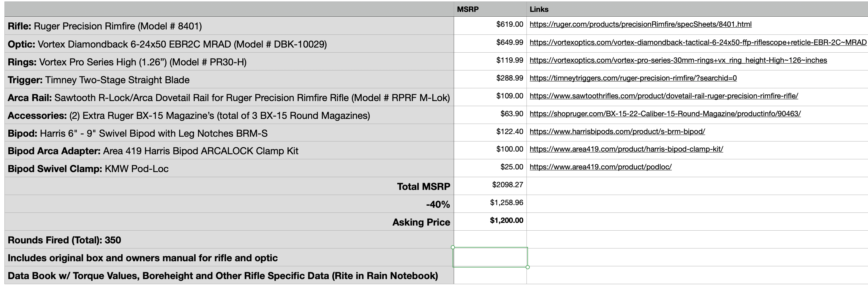Image resolution: width=868 pixels, height=285 pixels.
Task: Select the $122.40 price cell
Action: 490,133
